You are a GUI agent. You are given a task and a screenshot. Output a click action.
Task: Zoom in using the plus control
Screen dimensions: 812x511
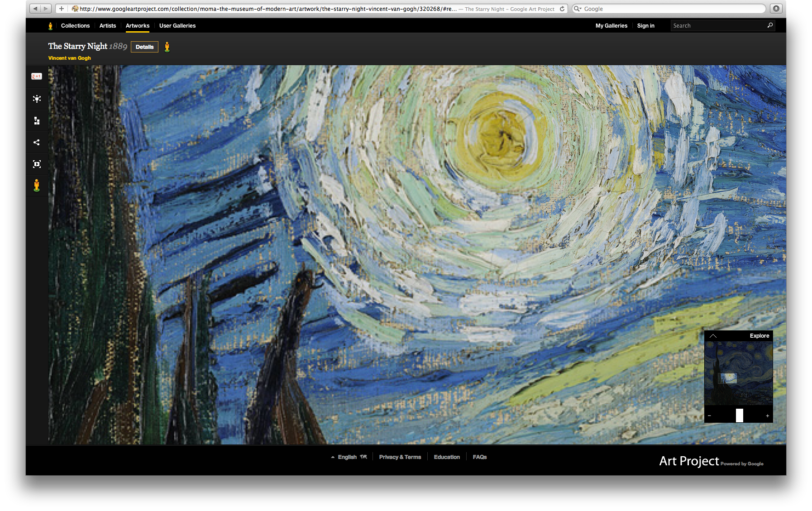point(767,415)
